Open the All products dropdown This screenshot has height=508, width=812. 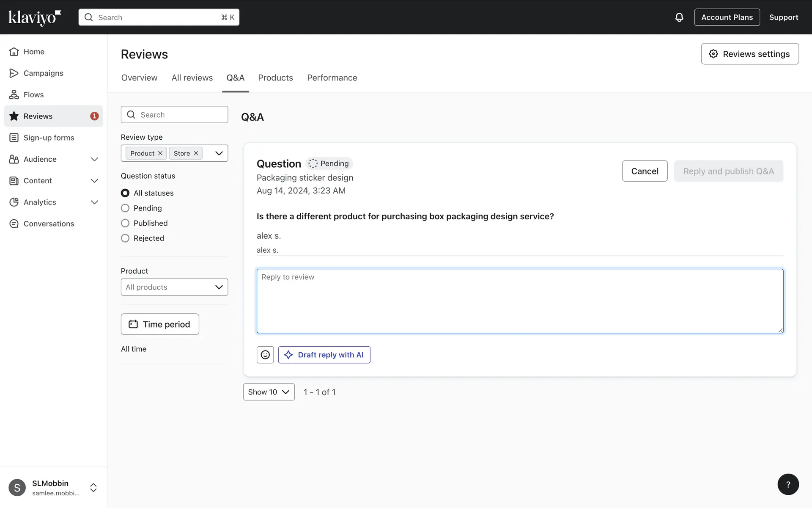(x=174, y=287)
